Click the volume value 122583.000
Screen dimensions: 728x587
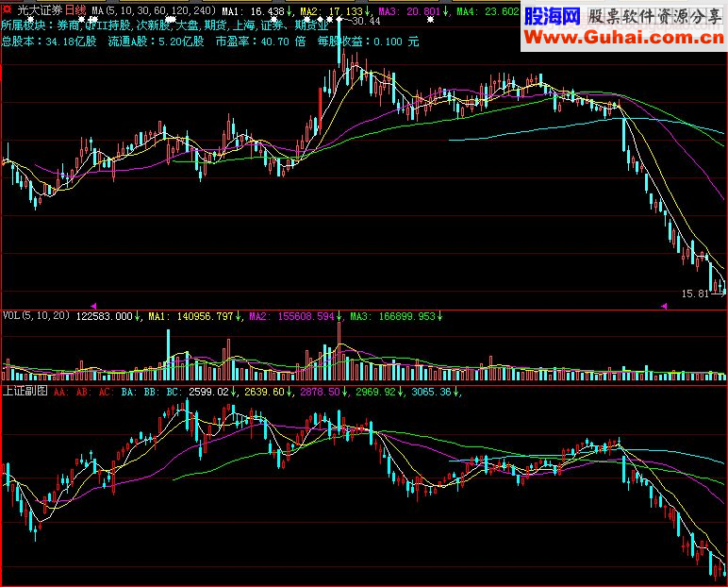105,316
